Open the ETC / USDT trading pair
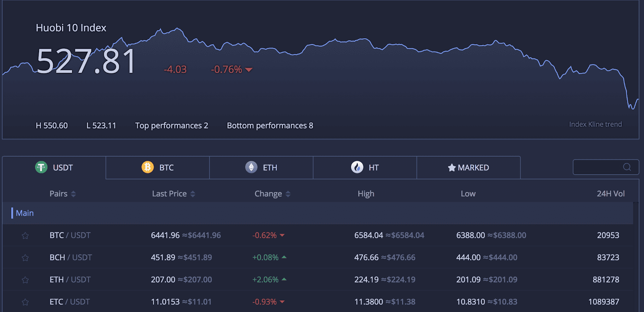The width and height of the screenshot is (644, 312). [x=70, y=302]
